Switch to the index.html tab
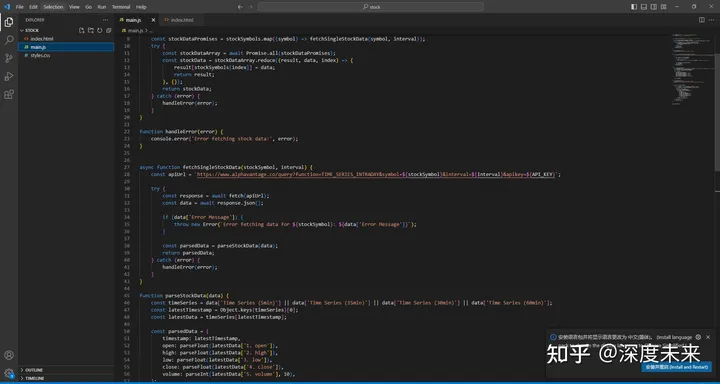Screen dimensions: 720x384 [182, 20]
